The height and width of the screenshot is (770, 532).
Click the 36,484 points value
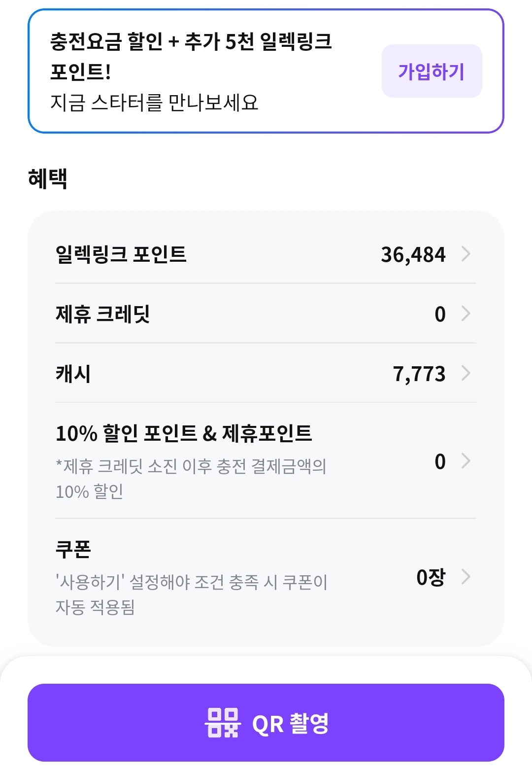pos(413,255)
